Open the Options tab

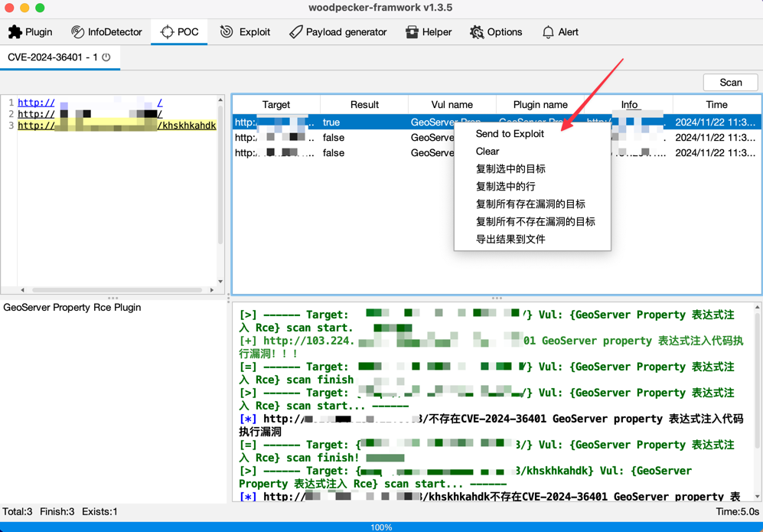tap(496, 32)
